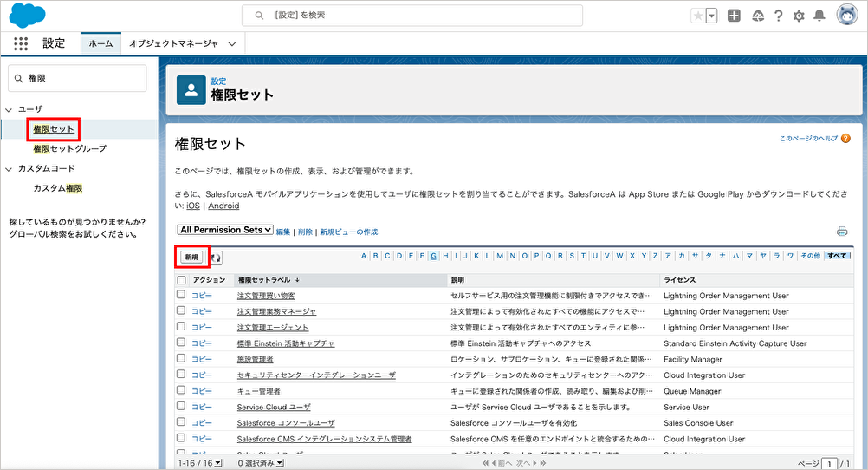Viewport: 868px width, 470px height.
Task: Sort by the ライセンス column header
Action: (680, 280)
